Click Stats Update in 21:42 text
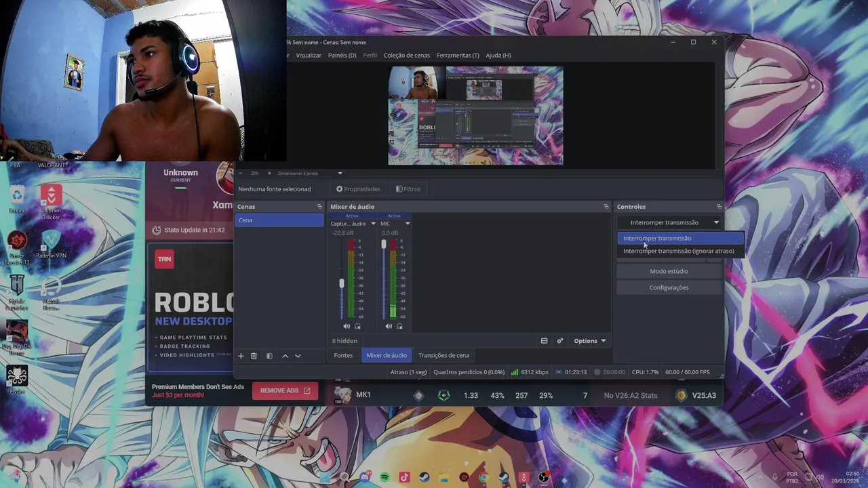The width and height of the screenshot is (868, 488). [x=194, y=230]
